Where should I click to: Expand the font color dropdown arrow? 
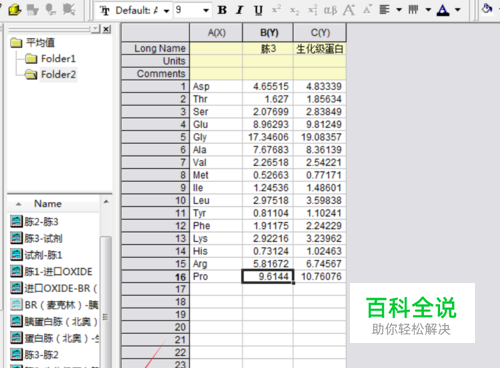(458, 10)
